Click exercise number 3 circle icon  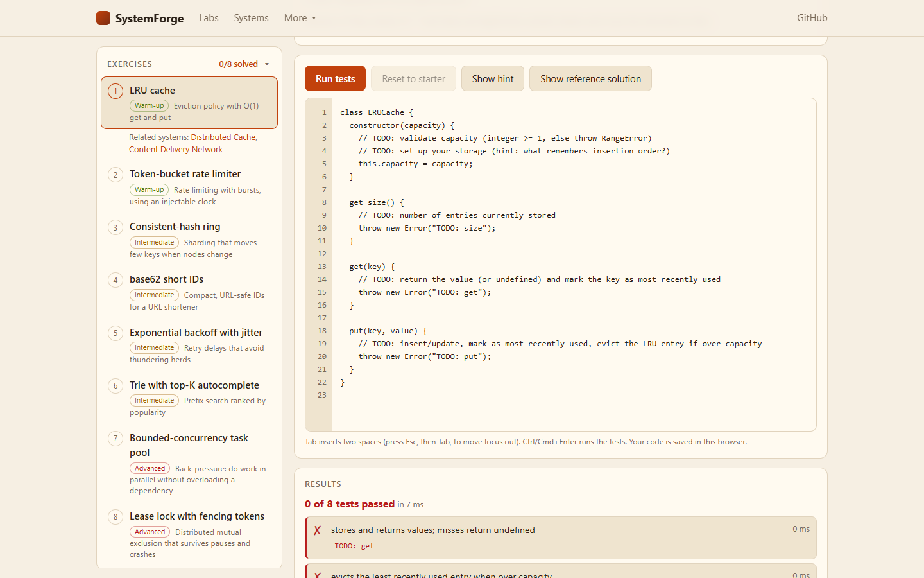116,227
